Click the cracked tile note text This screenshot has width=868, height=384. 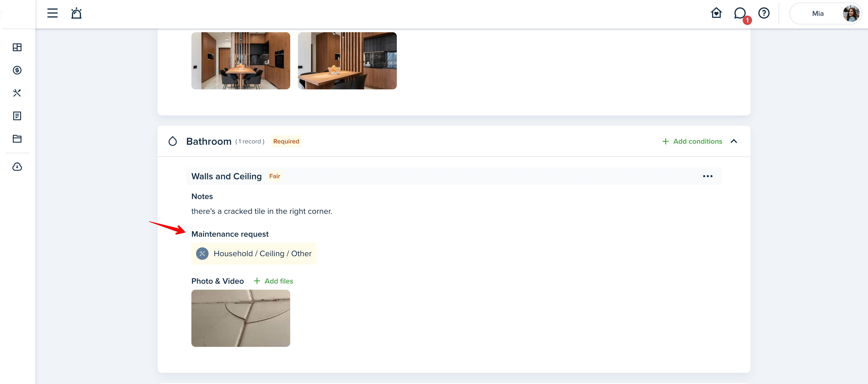pos(262,211)
